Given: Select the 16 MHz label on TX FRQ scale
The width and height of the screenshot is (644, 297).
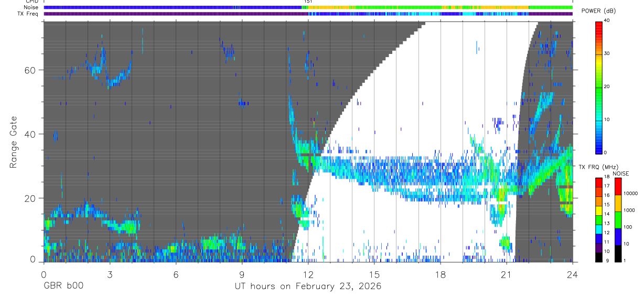Looking at the screenshot, I should click(x=607, y=195).
